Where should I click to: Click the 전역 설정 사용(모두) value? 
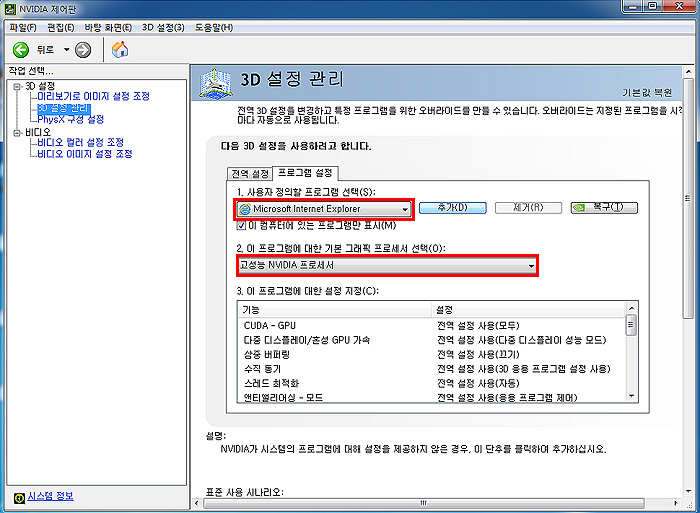tap(478, 325)
